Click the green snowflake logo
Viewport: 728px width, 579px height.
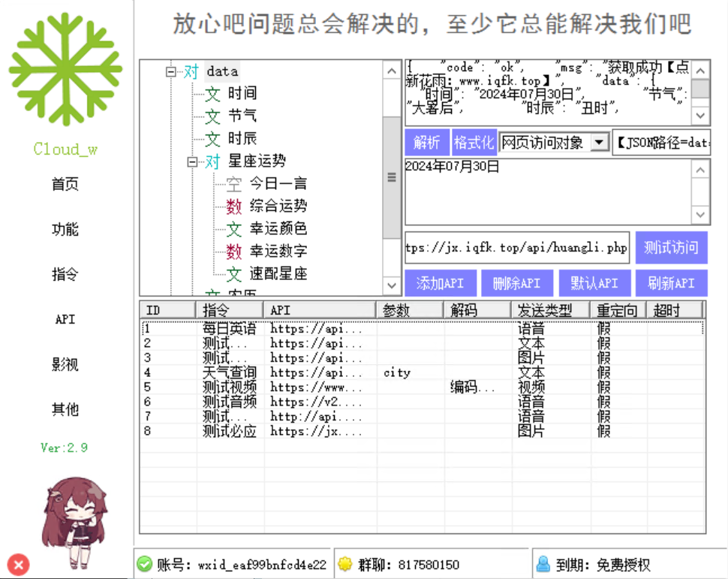coord(66,68)
